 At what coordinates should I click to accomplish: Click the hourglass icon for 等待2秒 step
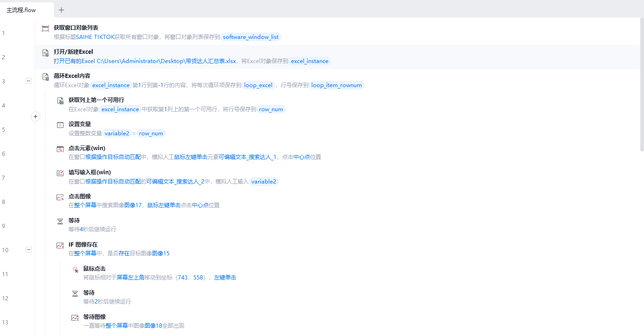click(75, 294)
